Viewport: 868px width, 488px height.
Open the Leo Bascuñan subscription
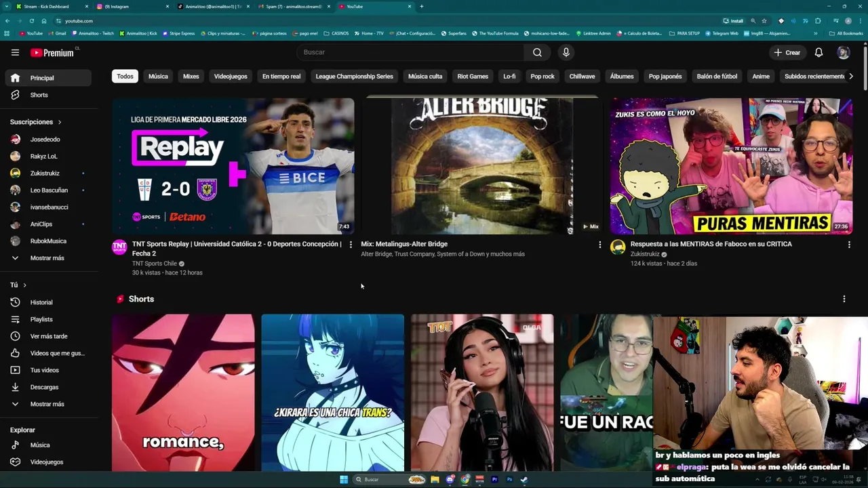48,190
